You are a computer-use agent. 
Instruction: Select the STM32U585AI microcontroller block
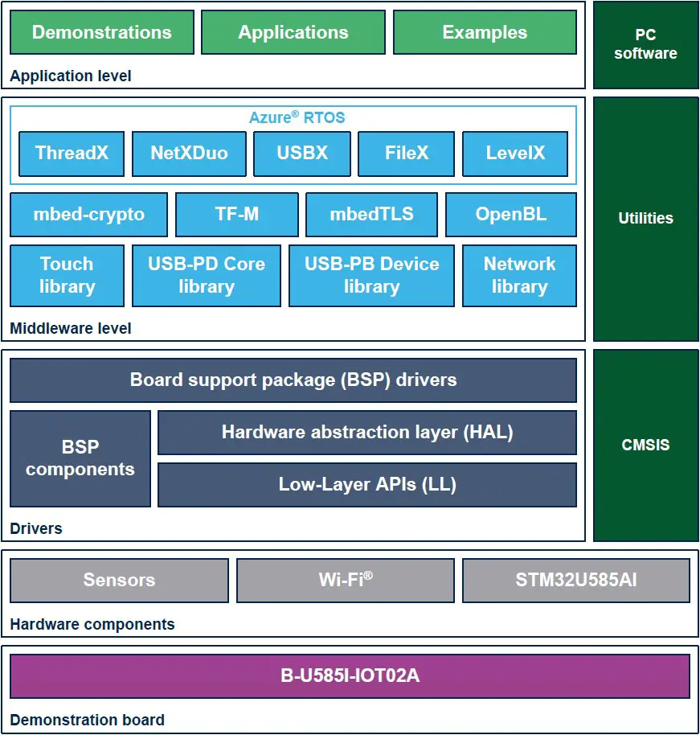point(577,580)
